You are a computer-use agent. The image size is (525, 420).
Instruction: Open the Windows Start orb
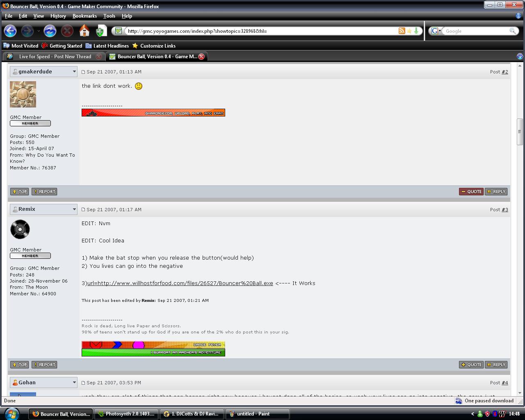coord(11,413)
